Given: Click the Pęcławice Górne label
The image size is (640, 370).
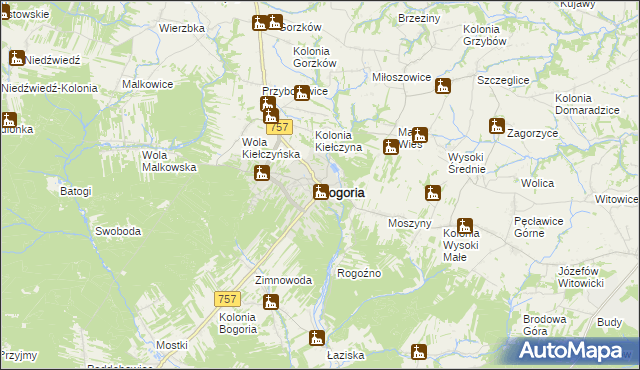Looking at the screenshot, I should pyautogui.click(x=539, y=227).
